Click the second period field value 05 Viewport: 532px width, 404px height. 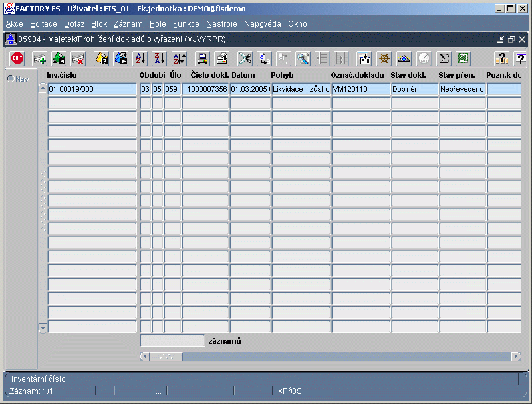[158, 89]
